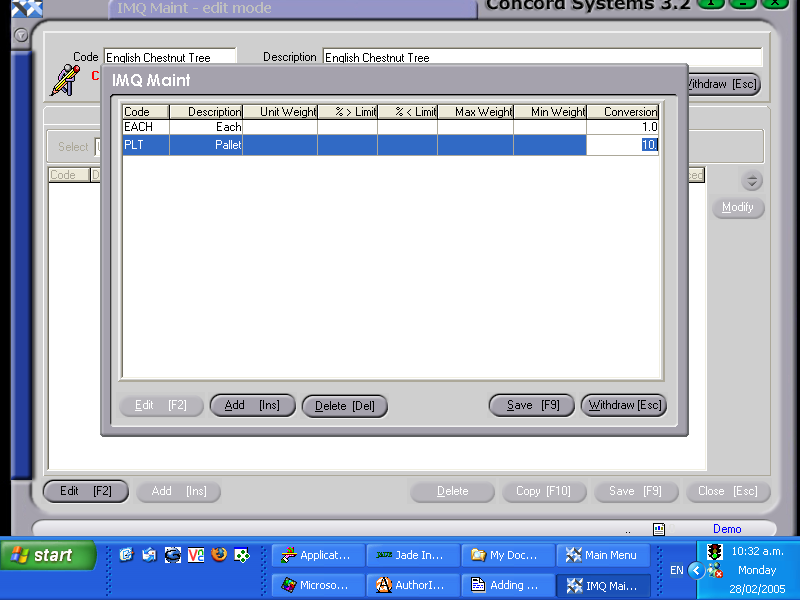Click the document icon beside the Demo label
Viewport: 800px width, 600px height.
(658, 528)
